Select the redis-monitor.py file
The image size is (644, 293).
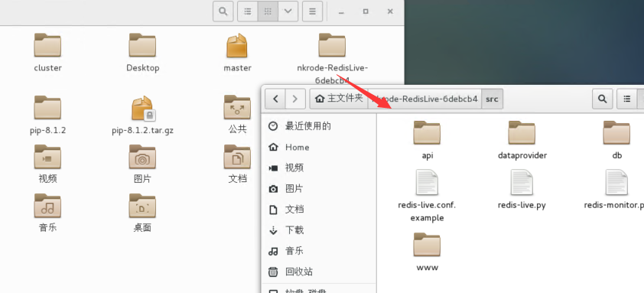[x=617, y=183]
